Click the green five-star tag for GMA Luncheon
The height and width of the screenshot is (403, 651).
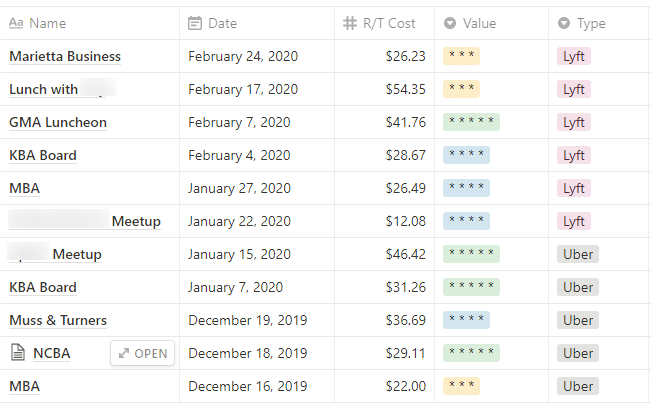tap(471, 122)
